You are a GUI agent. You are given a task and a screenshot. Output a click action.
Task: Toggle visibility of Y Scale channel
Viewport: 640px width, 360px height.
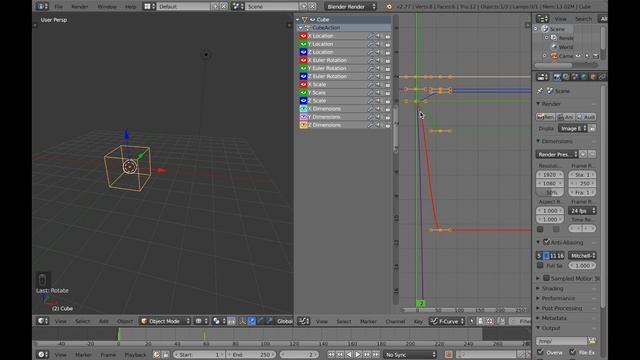pos(303,93)
